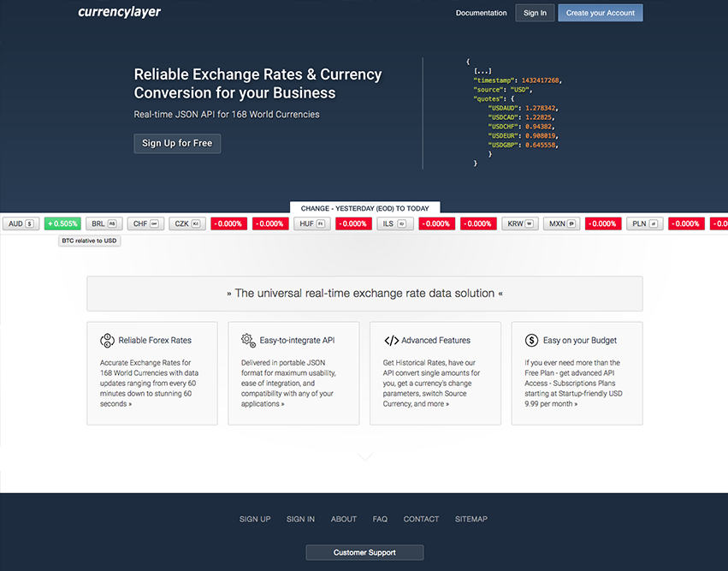Open the Easy on your Budget heading
This screenshot has height=571, width=728.
(x=580, y=341)
